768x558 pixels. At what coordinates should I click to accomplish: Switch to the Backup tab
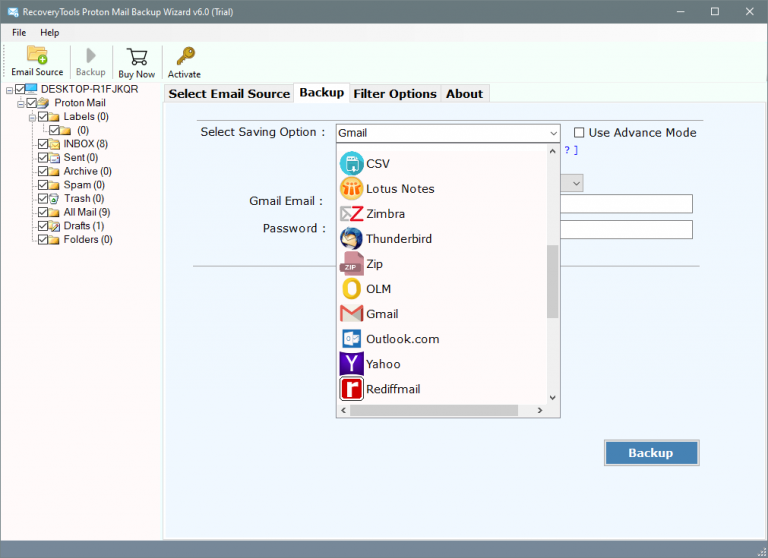(322, 93)
